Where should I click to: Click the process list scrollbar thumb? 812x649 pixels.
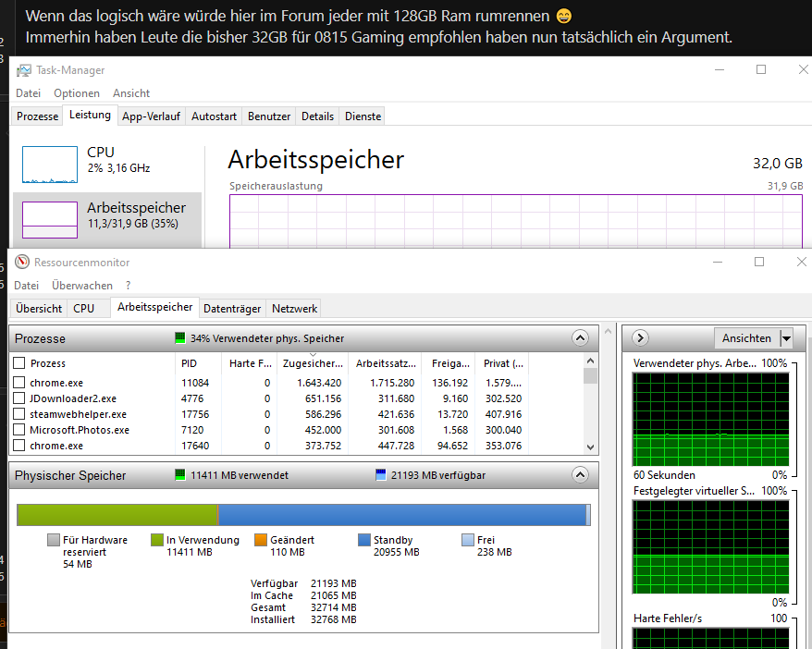[590, 375]
